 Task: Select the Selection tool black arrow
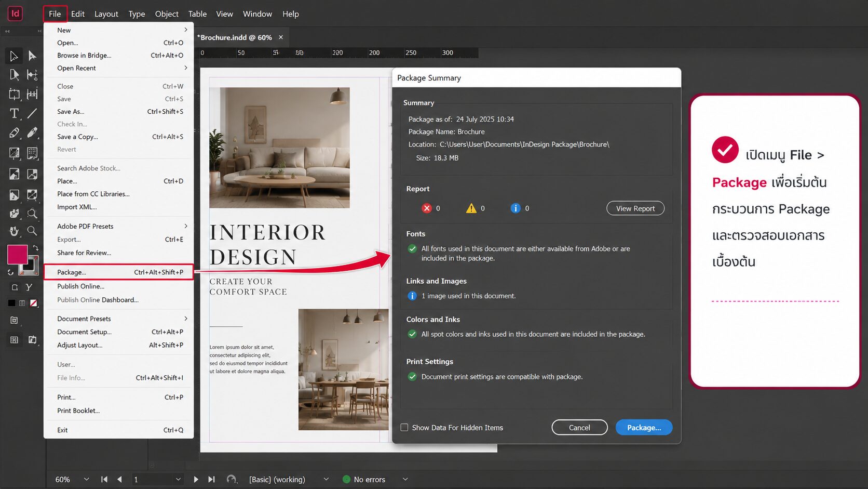tap(14, 56)
